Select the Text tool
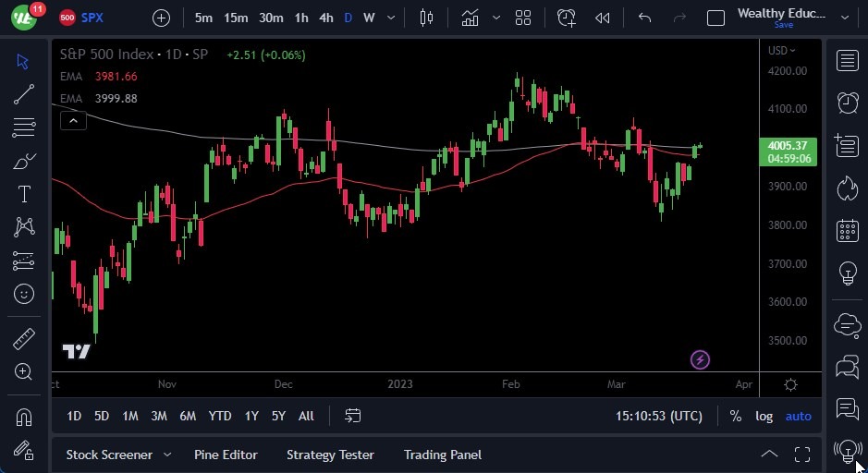 click(x=24, y=194)
